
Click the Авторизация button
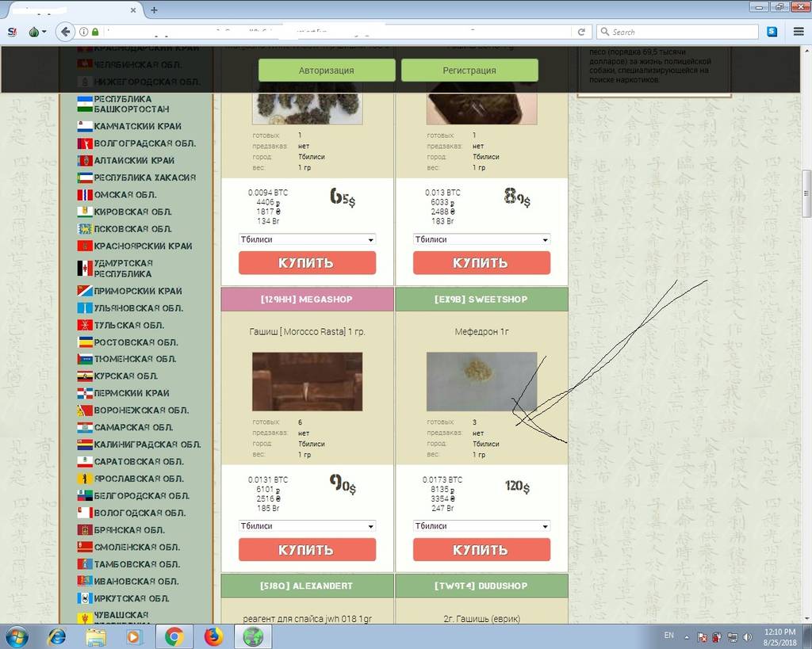tap(327, 70)
